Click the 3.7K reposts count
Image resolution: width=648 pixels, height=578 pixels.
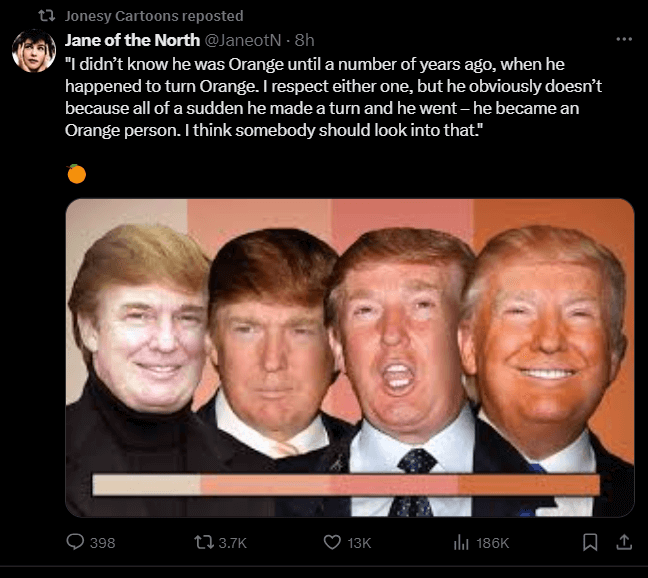(x=231, y=542)
